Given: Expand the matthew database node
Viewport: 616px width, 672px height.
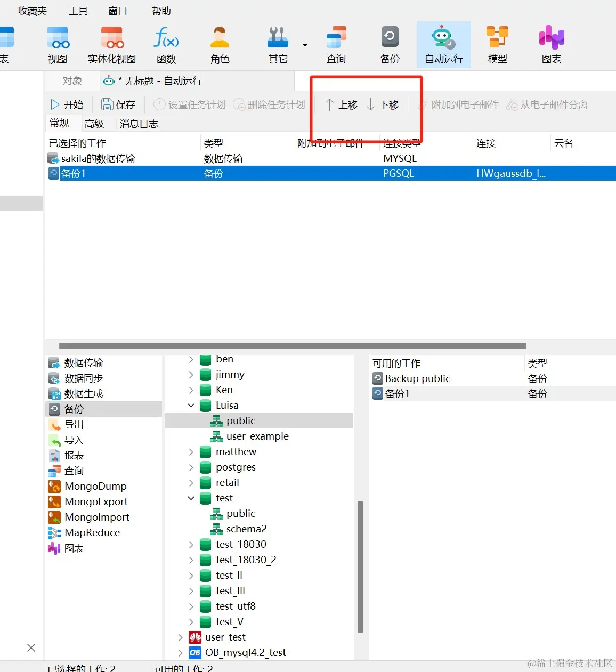Looking at the screenshot, I should pyautogui.click(x=191, y=452).
